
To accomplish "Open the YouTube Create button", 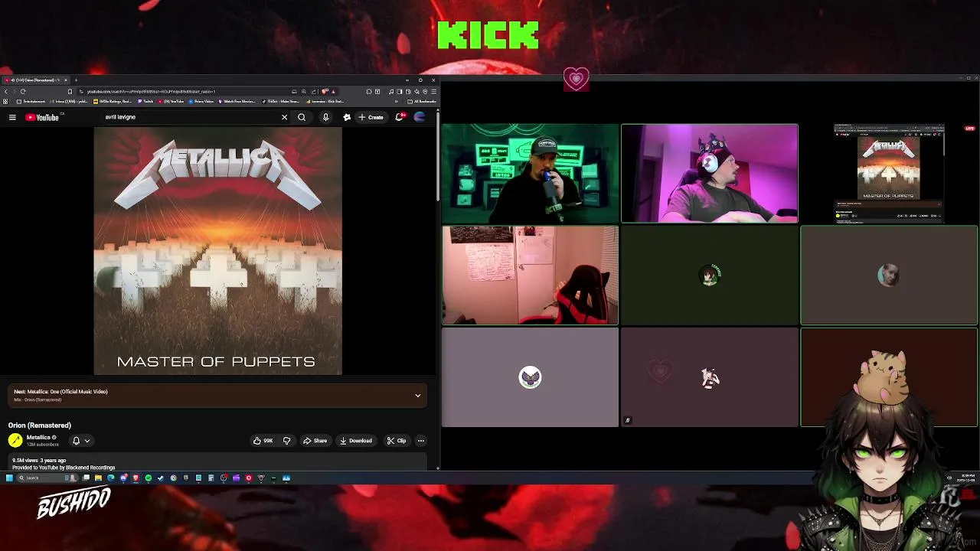I will pos(371,117).
